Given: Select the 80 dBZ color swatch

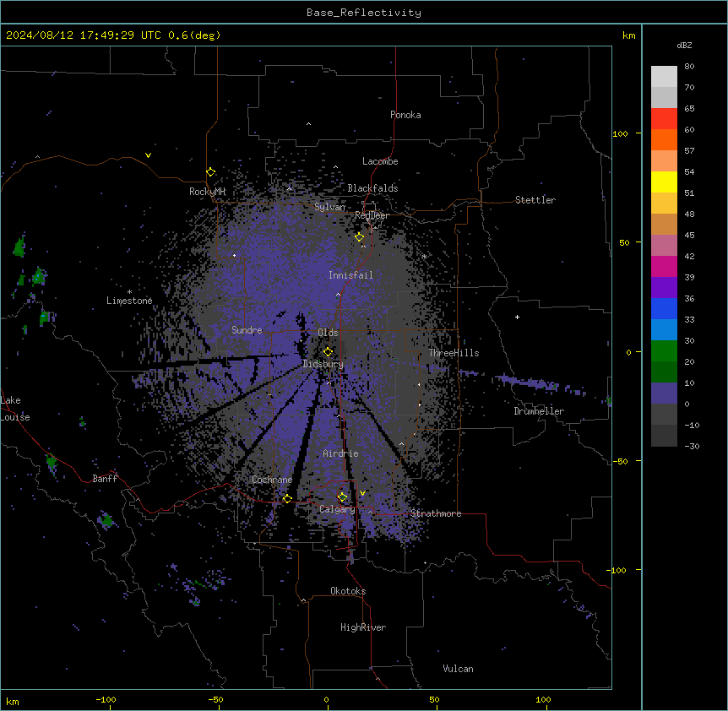Looking at the screenshot, I should [664, 77].
